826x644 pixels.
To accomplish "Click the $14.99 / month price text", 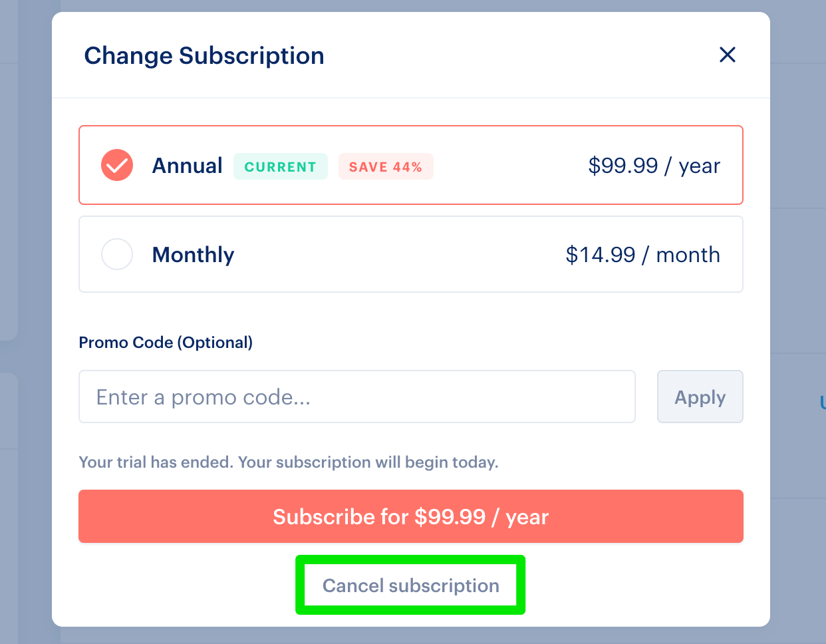I will point(643,255).
